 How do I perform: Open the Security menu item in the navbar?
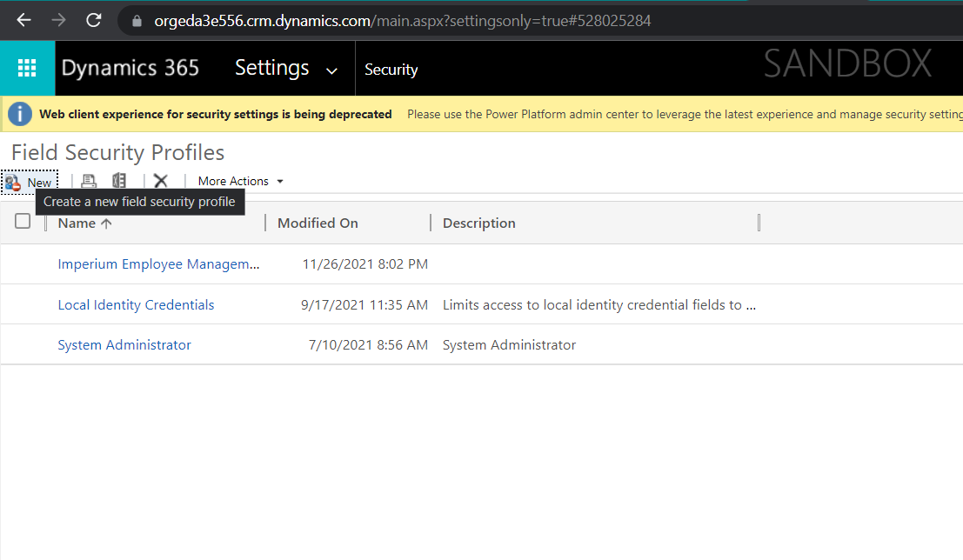pyautogui.click(x=391, y=70)
